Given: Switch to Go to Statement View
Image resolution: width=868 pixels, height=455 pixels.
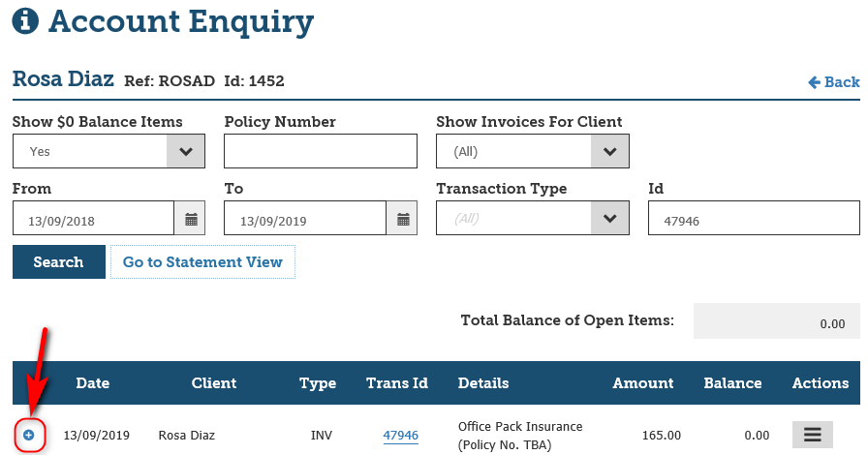Looking at the screenshot, I should pos(202,262).
